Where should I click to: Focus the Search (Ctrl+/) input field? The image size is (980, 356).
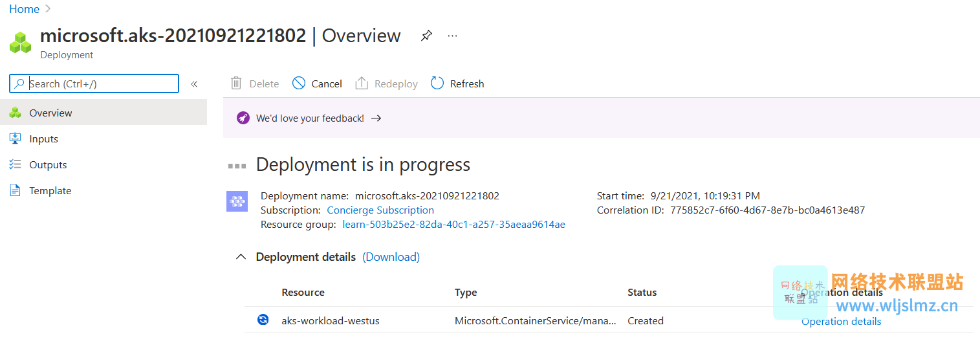(94, 83)
